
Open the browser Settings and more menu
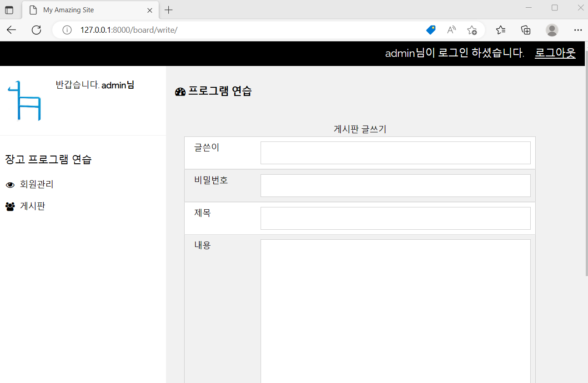[578, 30]
